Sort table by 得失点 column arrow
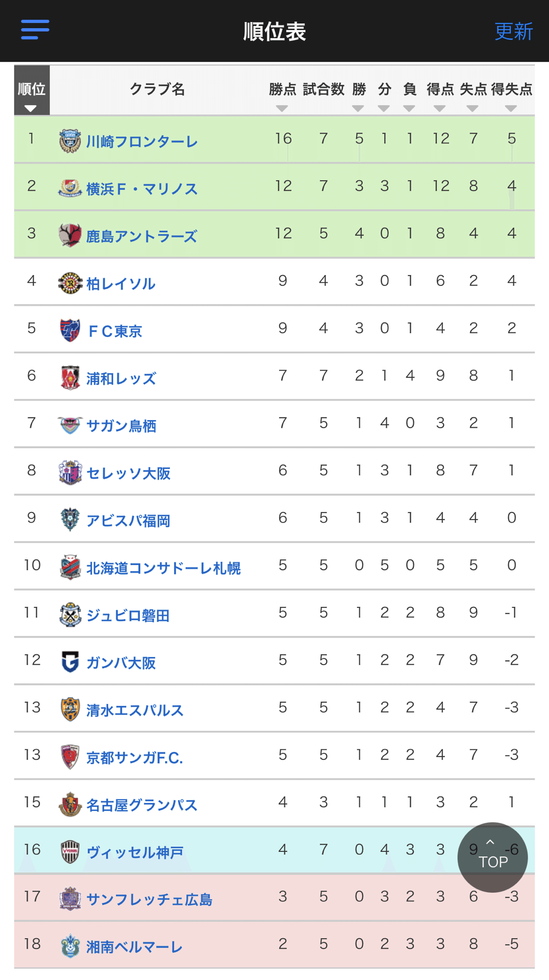Image resolution: width=549 pixels, height=980 pixels. click(x=511, y=108)
